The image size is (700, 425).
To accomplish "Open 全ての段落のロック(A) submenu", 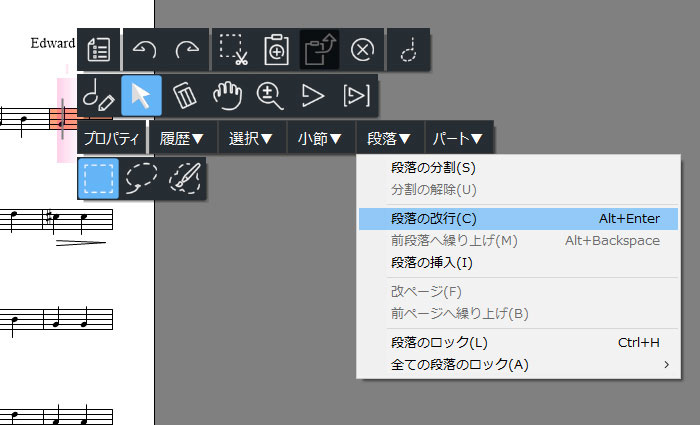I will 518,365.
